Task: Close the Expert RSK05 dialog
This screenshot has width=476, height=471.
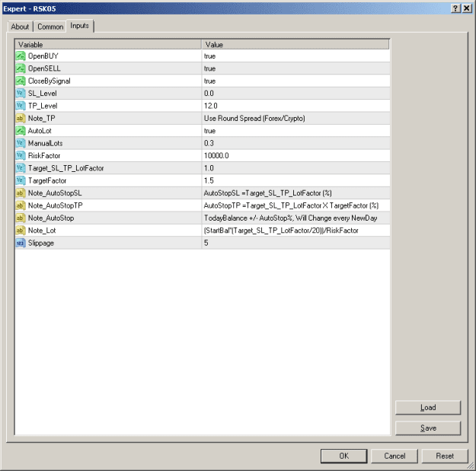Action: coord(467,8)
